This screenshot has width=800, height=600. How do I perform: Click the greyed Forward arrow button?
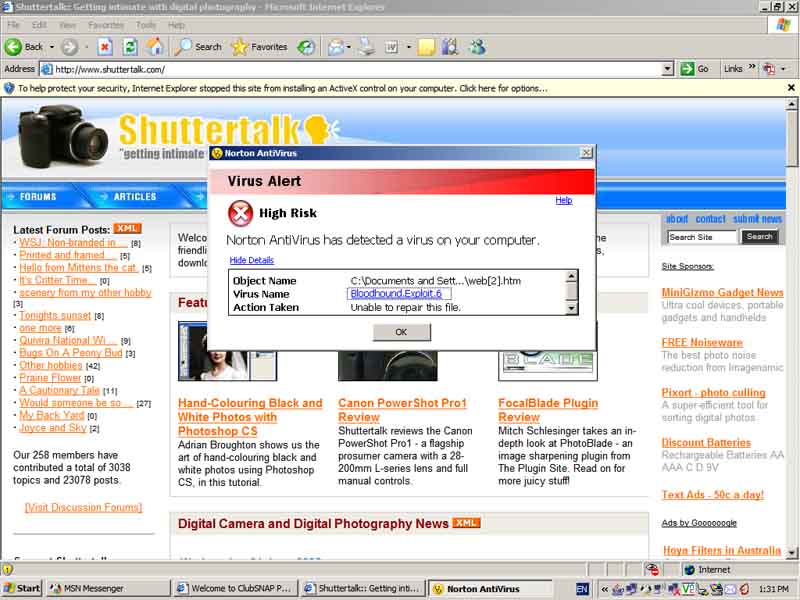(x=69, y=47)
